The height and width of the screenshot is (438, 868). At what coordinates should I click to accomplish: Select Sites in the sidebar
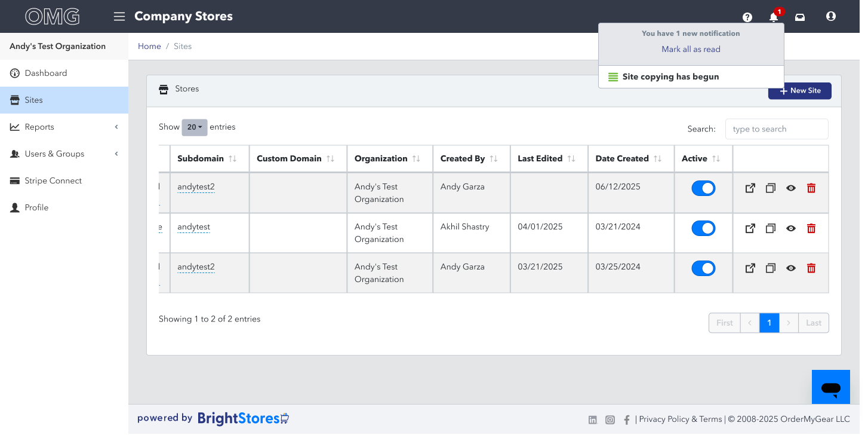click(64, 100)
